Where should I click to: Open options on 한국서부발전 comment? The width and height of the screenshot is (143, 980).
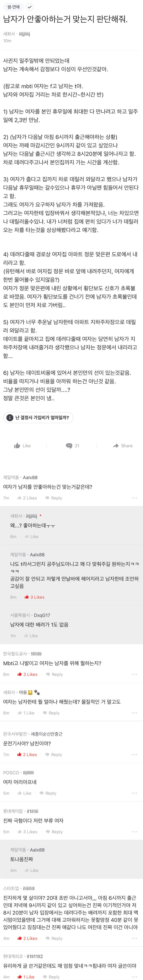pos(134,754)
